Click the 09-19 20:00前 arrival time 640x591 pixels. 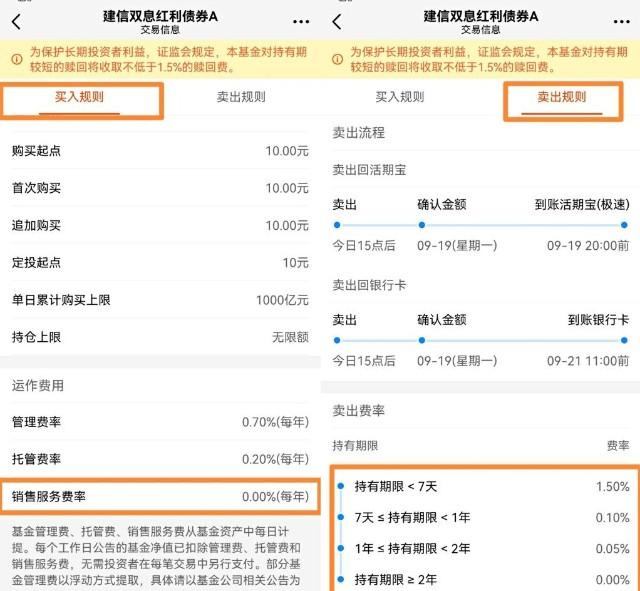click(x=588, y=246)
